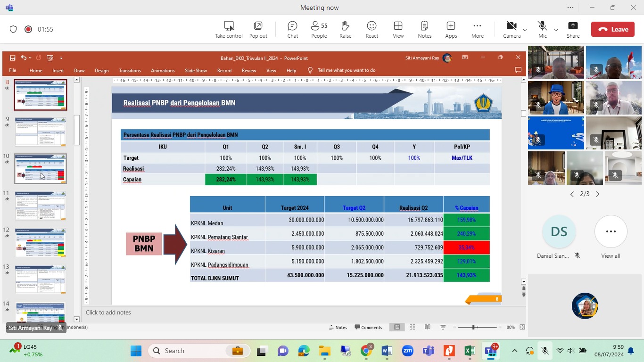Image resolution: width=644 pixels, height=362 pixels.
Task: Go to next page of participant videos
Action: click(598, 194)
